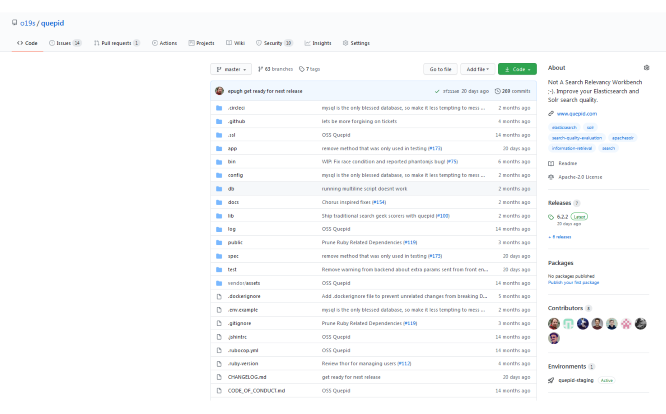Open the Pull requests tab
Image resolution: width=666 pixels, height=414 pixels.
tap(116, 43)
